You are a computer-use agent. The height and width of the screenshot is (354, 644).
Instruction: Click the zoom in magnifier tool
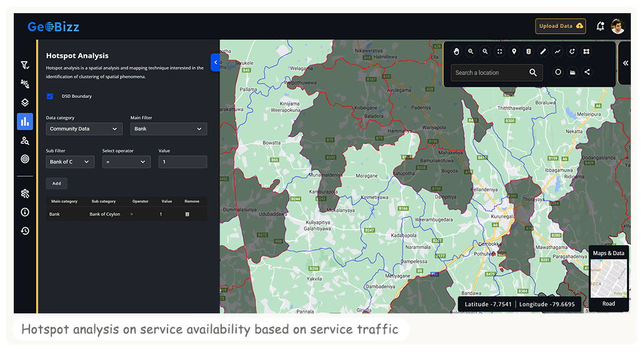(x=471, y=51)
